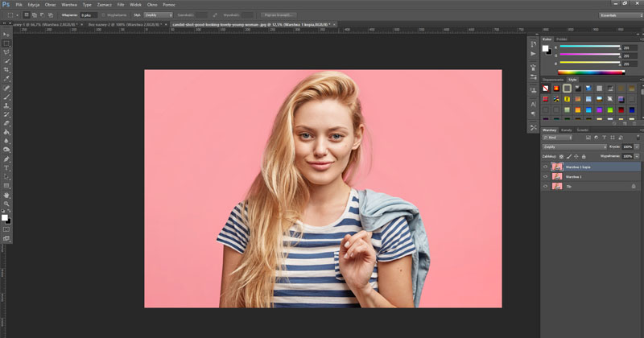This screenshot has height=338, width=644.
Task: Open the Warstwa menu
Action: pos(69,4)
